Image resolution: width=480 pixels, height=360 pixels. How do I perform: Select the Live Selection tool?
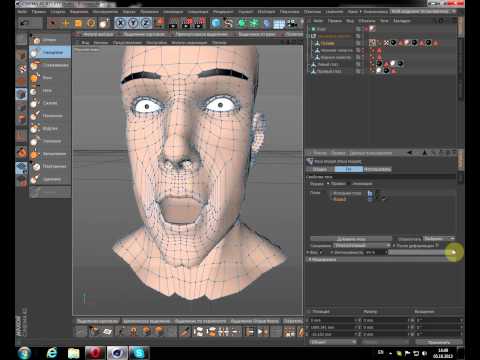(52, 23)
